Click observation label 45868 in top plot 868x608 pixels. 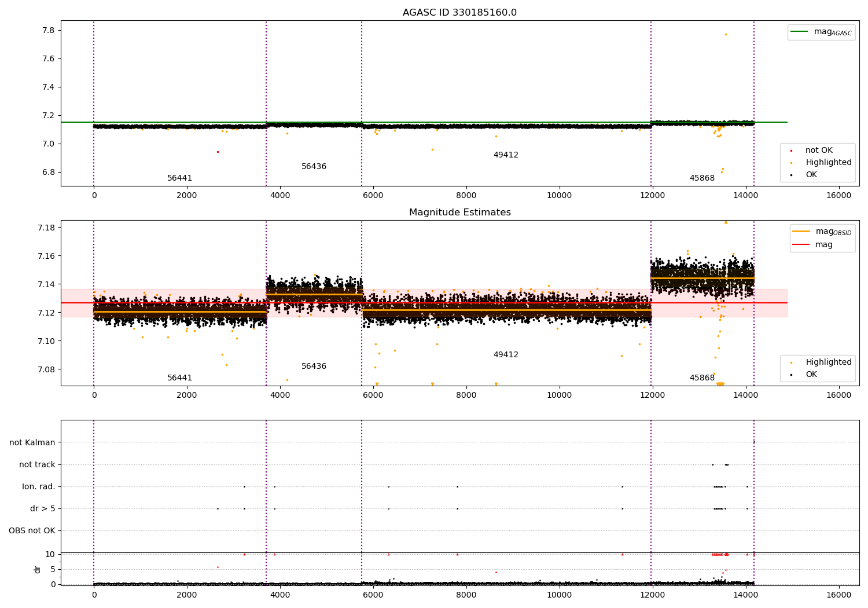pyautogui.click(x=702, y=178)
